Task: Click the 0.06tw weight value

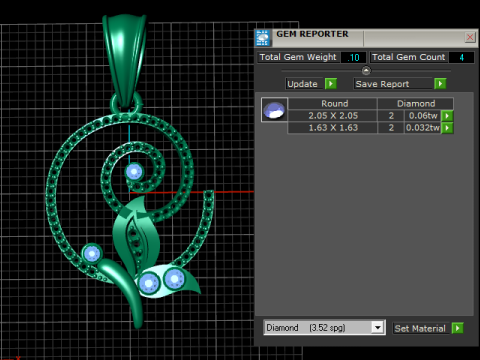Action: pyautogui.click(x=423, y=116)
